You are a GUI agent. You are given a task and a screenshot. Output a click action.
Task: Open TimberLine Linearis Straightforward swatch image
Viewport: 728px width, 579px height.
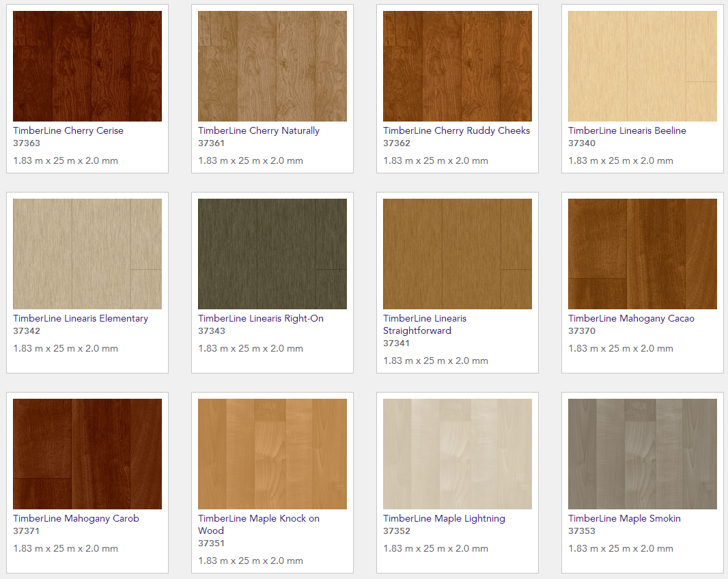(x=458, y=254)
